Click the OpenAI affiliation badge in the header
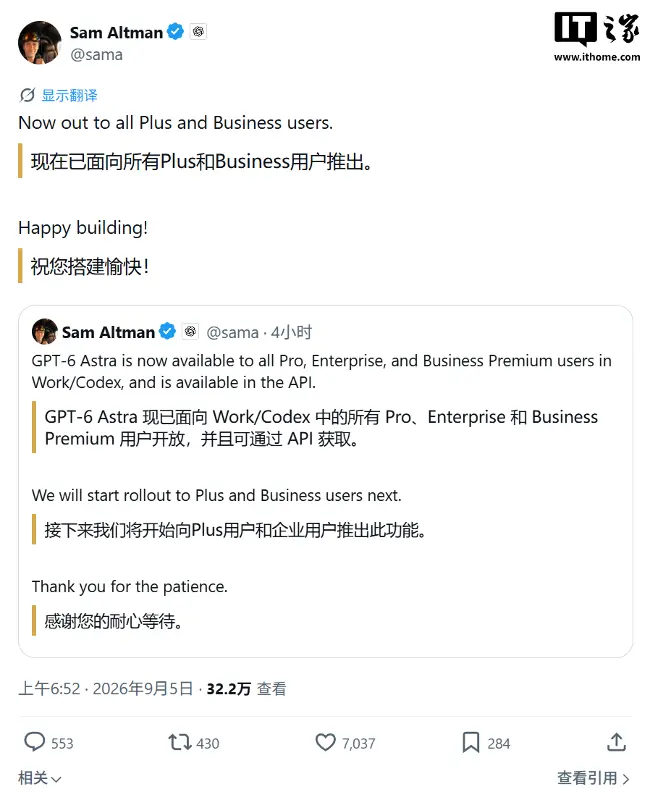The width and height of the screenshot is (650, 800). tap(198, 32)
